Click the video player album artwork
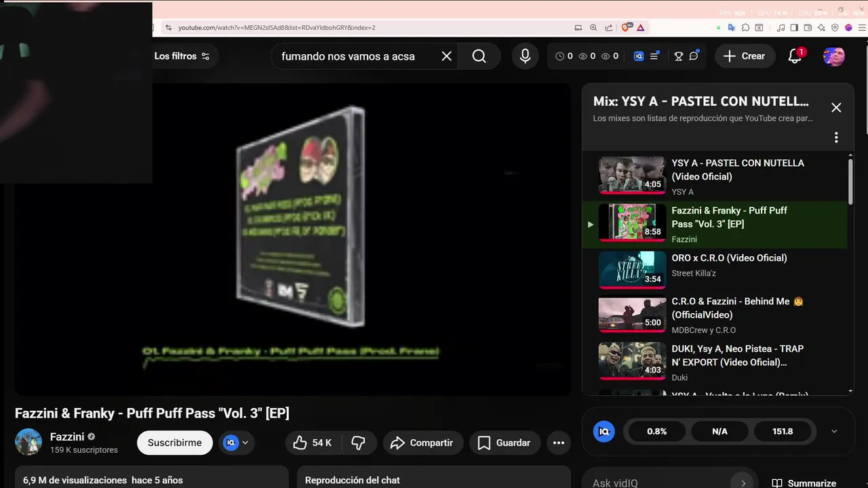The width and height of the screenshot is (868, 488). (302, 217)
